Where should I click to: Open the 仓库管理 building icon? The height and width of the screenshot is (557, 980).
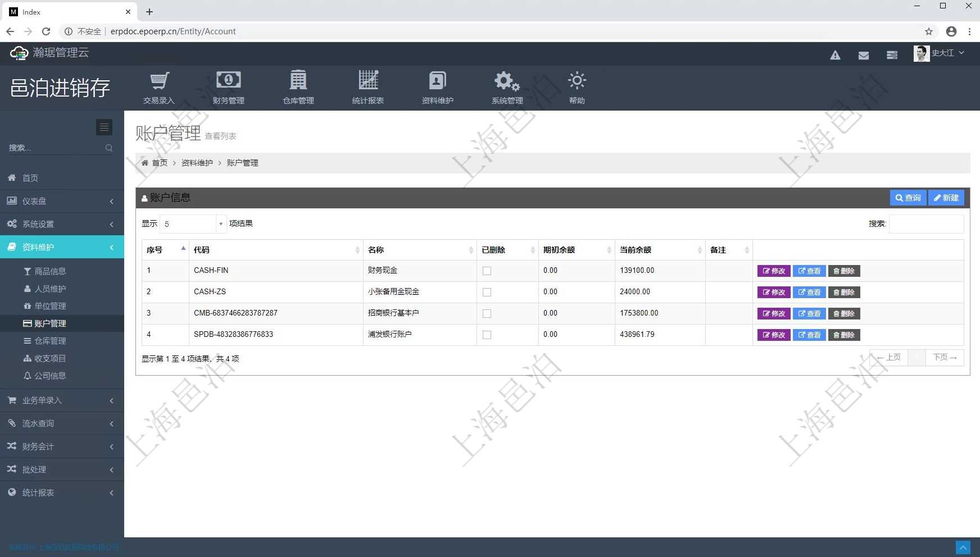click(298, 81)
